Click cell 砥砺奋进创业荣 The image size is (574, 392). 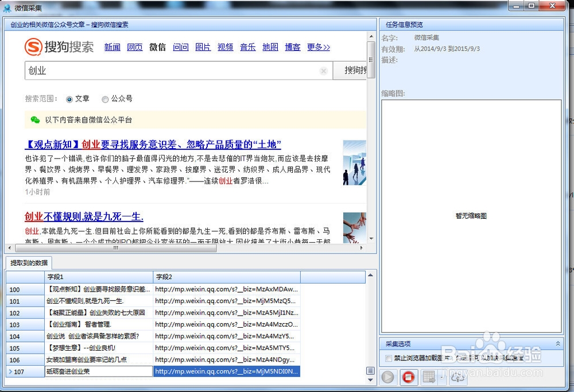tap(99, 371)
